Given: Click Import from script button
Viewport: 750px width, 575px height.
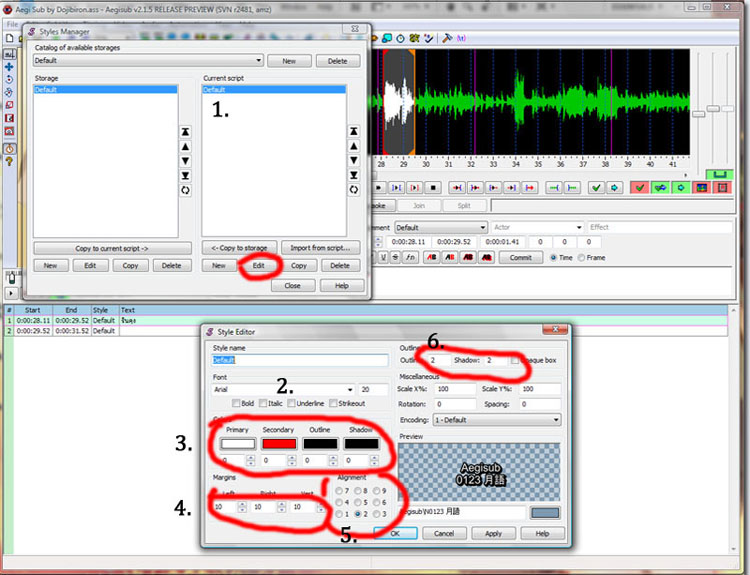Looking at the screenshot, I should tap(320, 248).
